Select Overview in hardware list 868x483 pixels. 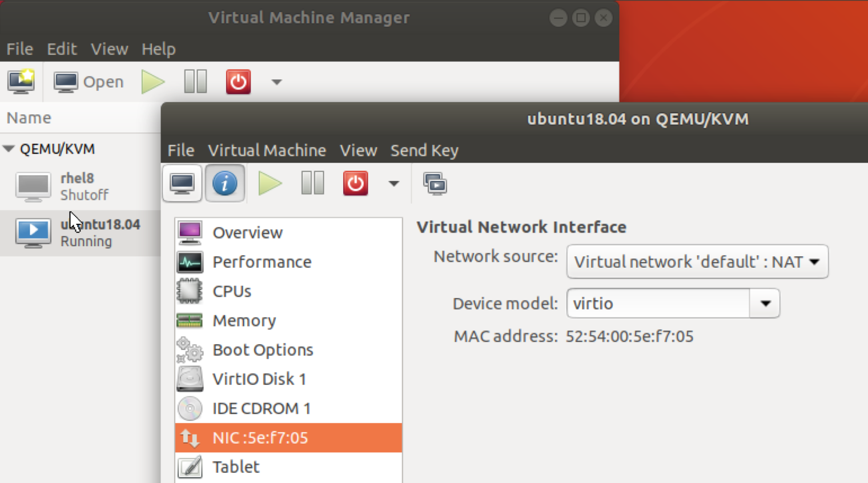coord(288,232)
